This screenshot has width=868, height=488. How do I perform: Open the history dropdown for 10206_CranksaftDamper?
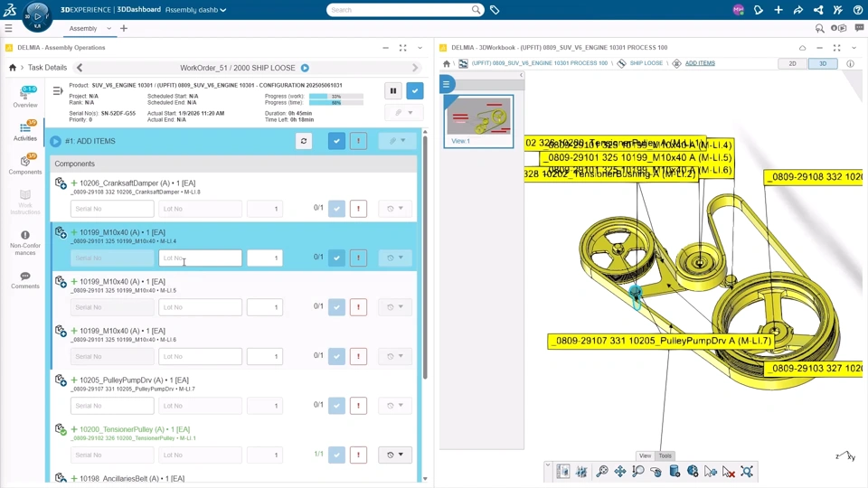pyautogui.click(x=395, y=209)
